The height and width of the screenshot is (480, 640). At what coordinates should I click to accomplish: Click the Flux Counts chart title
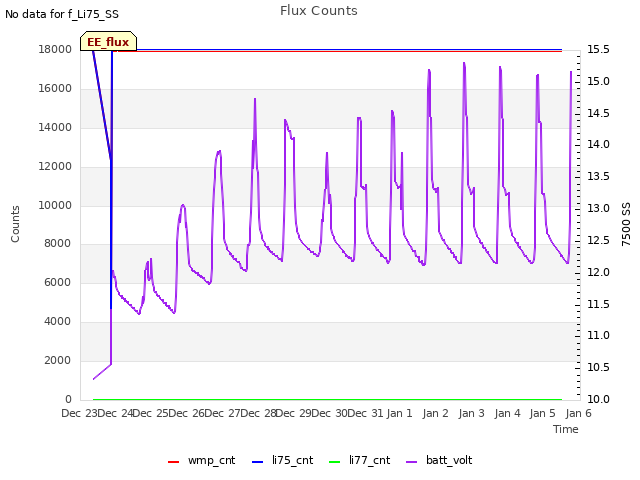tap(319, 11)
